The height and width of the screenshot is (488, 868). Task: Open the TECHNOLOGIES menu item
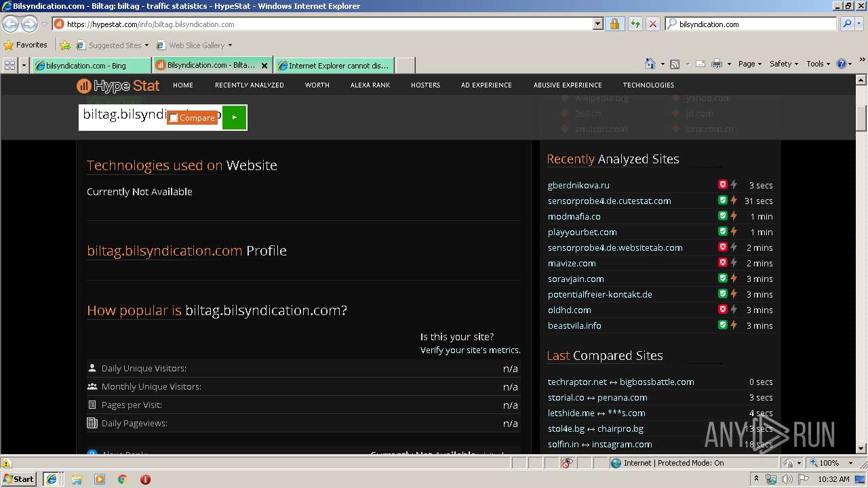(648, 85)
